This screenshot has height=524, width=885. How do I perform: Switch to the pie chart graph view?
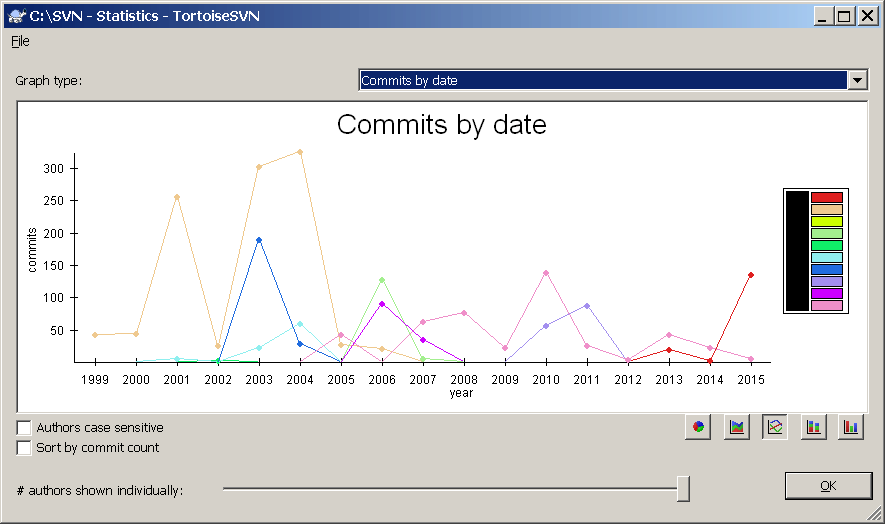(698, 427)
